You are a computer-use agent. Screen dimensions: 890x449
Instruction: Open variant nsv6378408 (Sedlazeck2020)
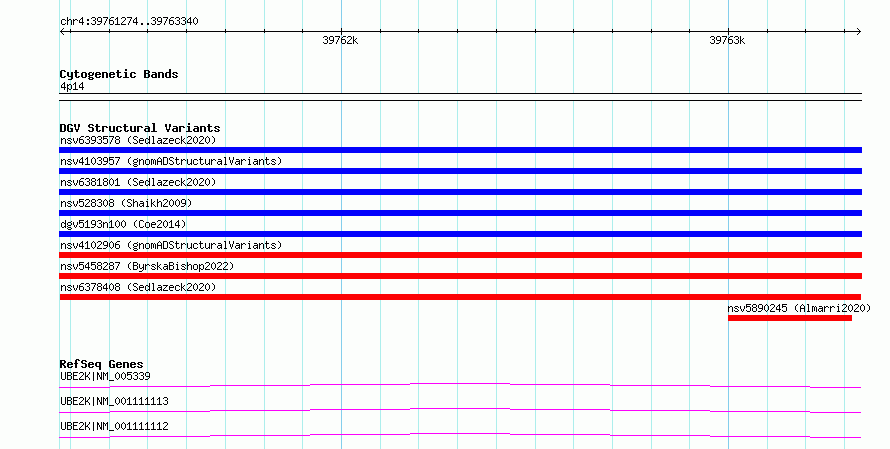138,287
